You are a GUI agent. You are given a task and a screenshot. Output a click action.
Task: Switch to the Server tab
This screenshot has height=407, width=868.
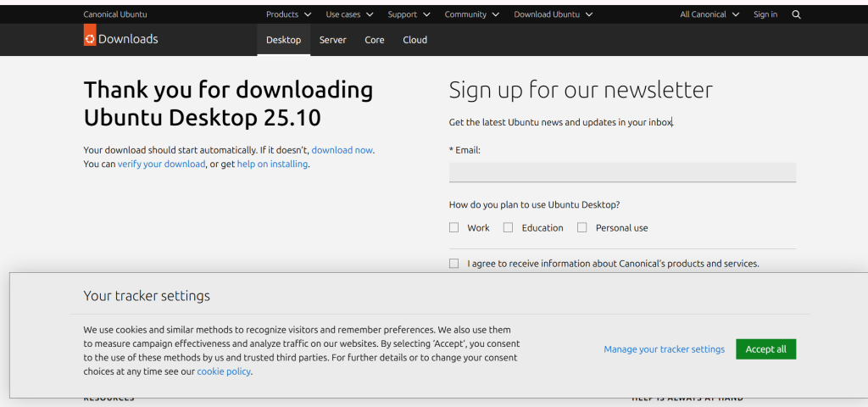coord(332,40)
